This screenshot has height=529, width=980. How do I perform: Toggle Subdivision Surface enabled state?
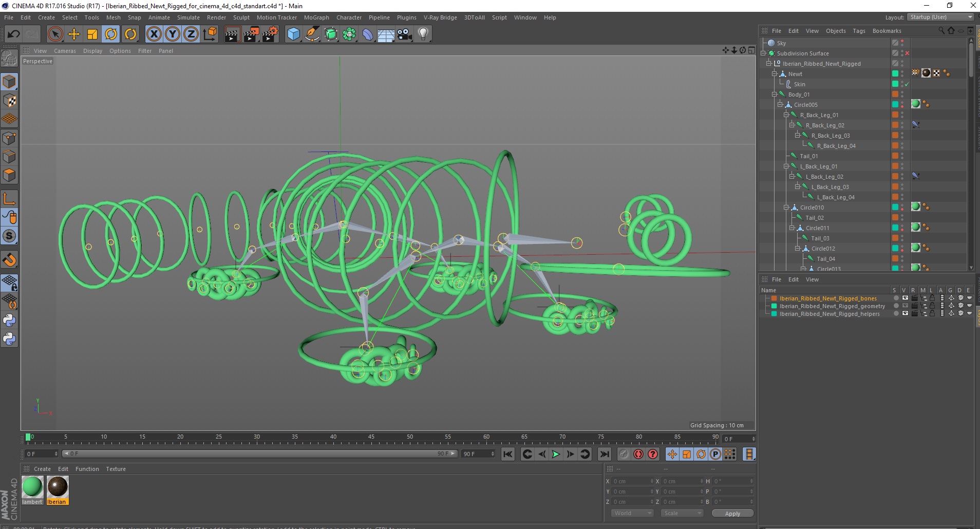907,53
